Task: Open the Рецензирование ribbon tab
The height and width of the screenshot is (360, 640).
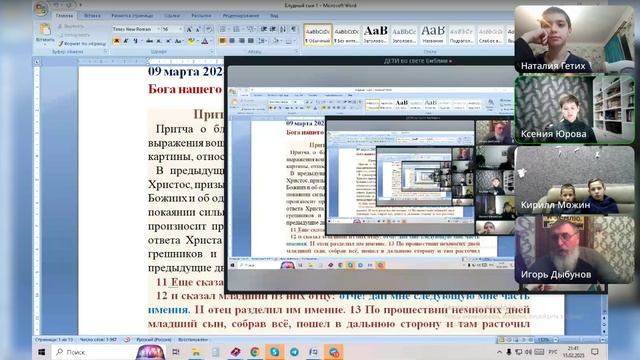Action: point(241,16)
